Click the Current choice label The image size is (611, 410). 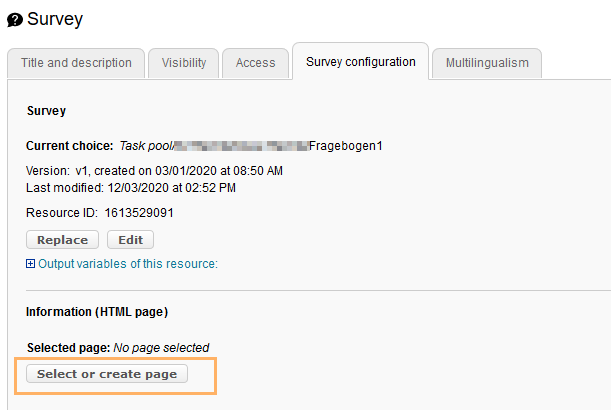[69, 146]
